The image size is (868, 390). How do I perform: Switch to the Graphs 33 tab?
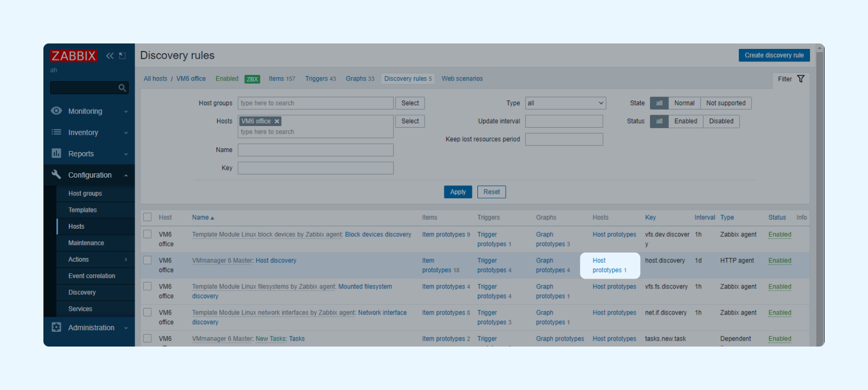(x=360, y=79)
